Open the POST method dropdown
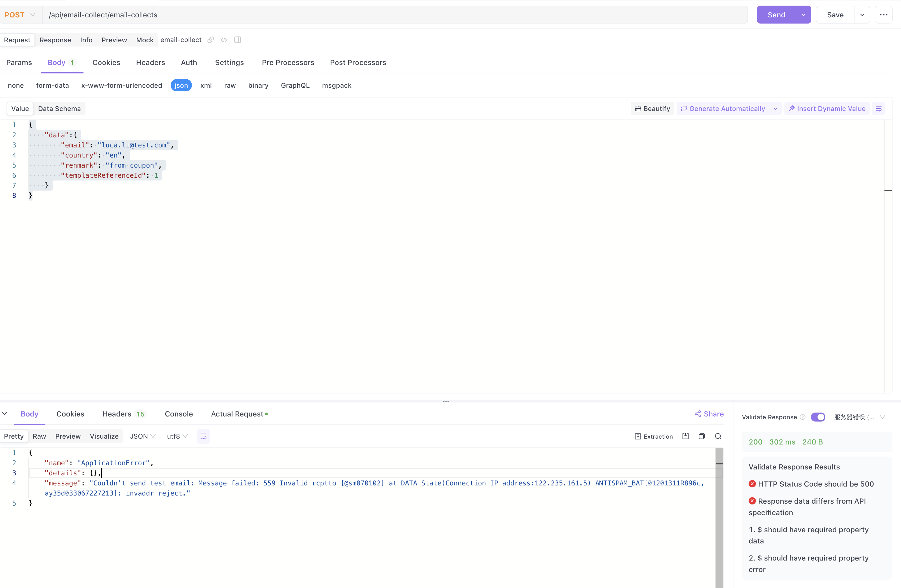This screenshot has height=588, width=901. (x=20, y=15)
